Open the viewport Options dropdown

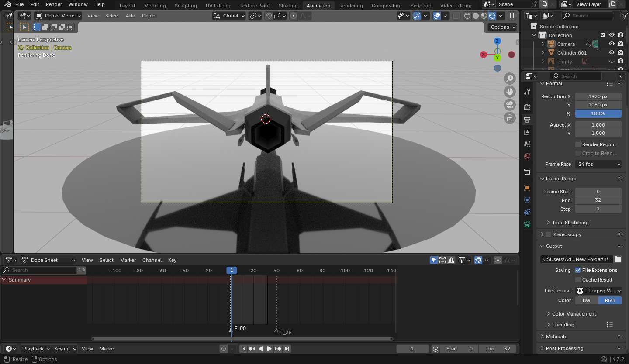click(503, 27)
